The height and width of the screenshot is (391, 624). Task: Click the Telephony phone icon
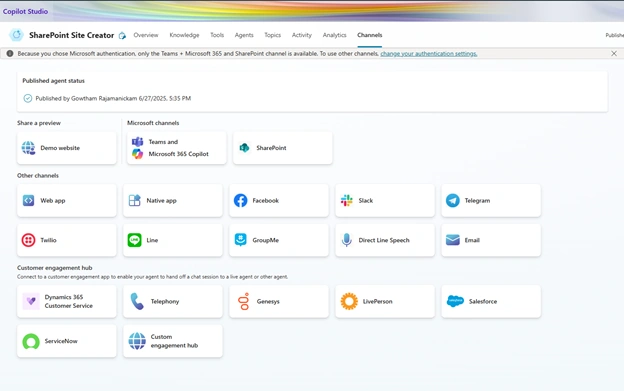[137, 301]
